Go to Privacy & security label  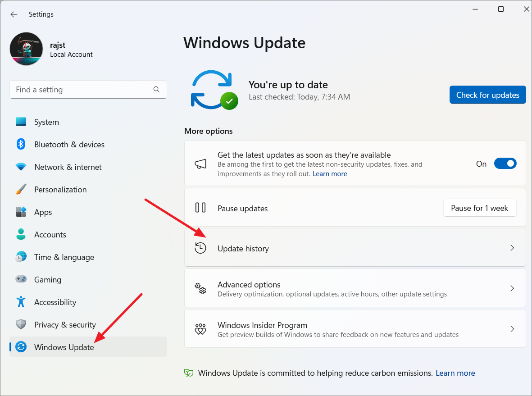click(65, 325)
